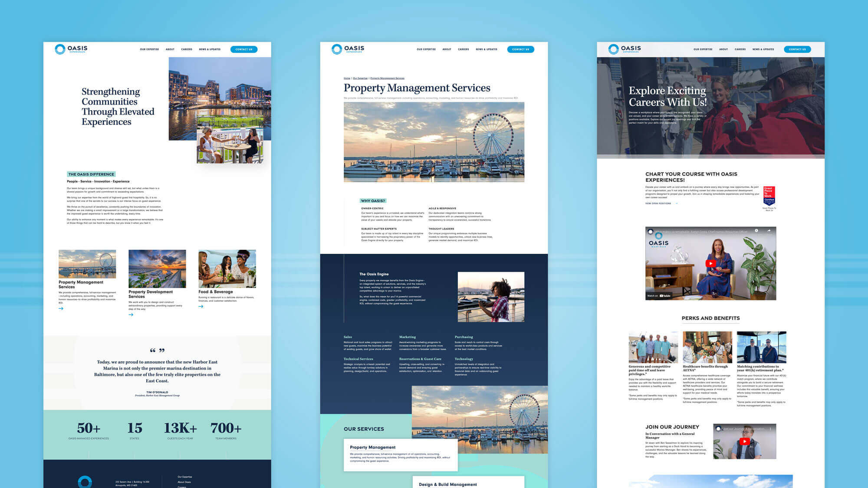Open Our Expertise menu on home page
Screen dimensions: 868x488
coord(149,49)
